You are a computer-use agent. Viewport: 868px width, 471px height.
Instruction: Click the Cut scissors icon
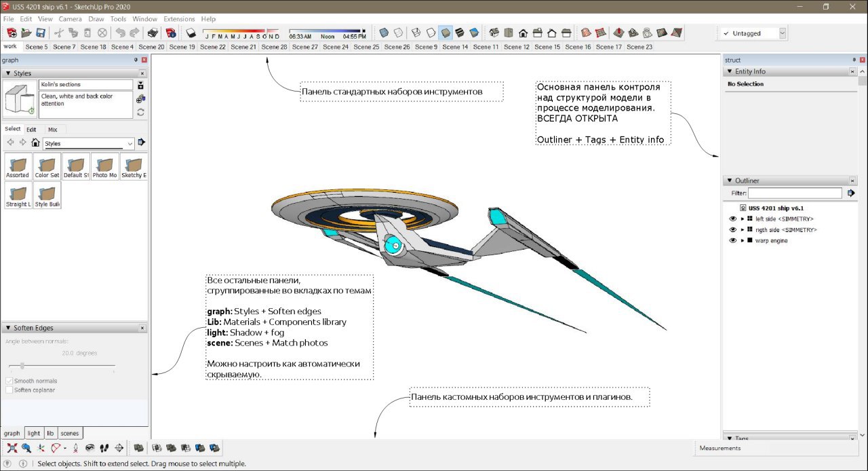click(59, 33)
